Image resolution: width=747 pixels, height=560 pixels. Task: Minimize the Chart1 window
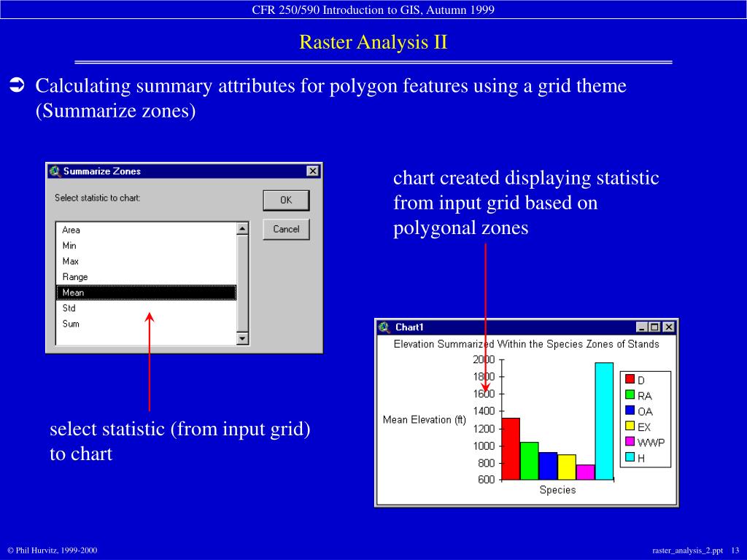[642, 327]
